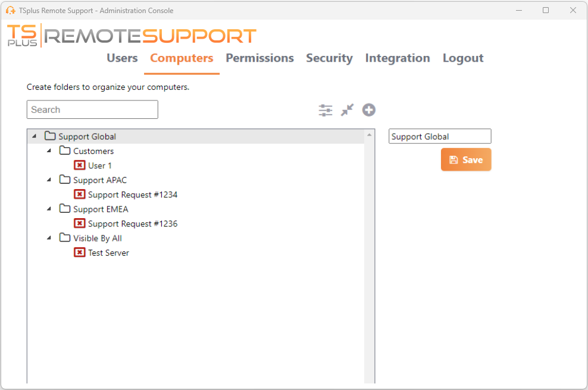Image resolution: width=588 pixels, height=390 pixels.
Task: Select the Customers folder icon
Action: [x=65, y=150]
